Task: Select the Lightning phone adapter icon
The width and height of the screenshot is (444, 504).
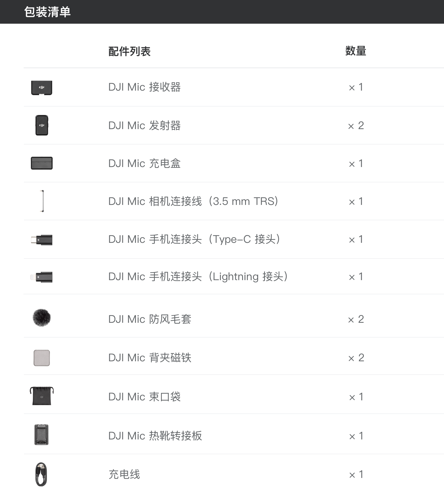Action: click(x=41, y=277)
